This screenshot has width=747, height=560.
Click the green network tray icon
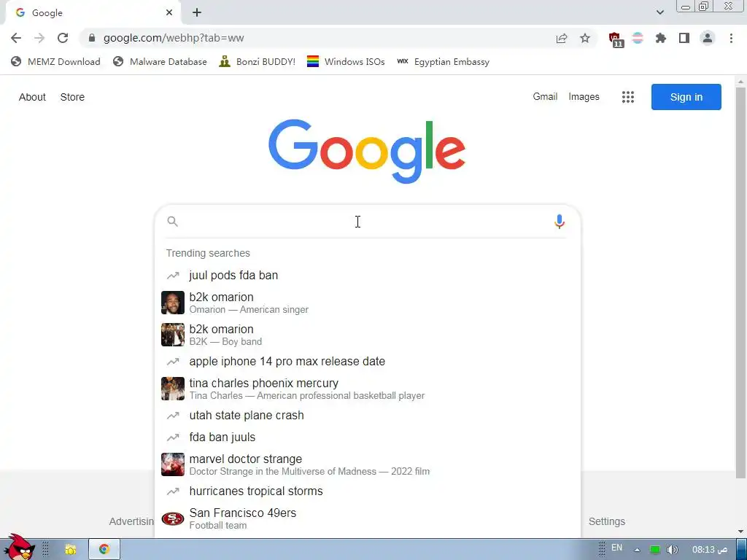pos(655,550)
